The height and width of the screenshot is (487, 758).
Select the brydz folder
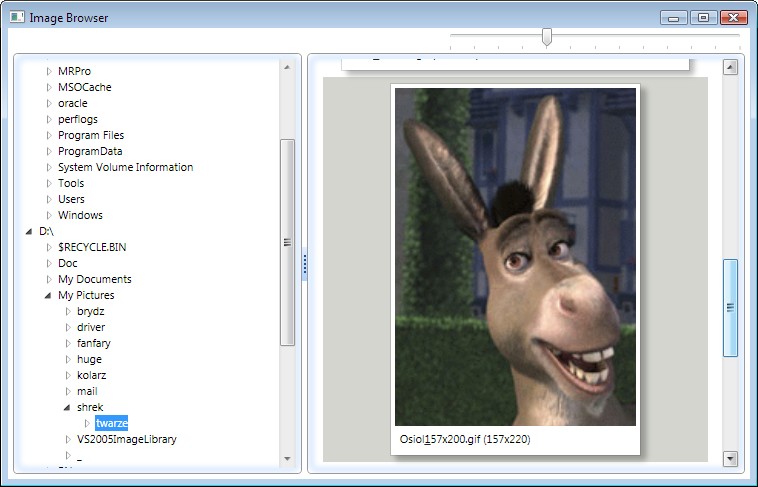[91, 311]
